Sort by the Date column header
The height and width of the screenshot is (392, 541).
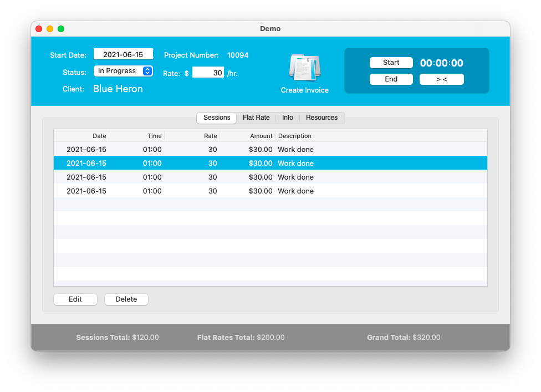pos(81,136)
